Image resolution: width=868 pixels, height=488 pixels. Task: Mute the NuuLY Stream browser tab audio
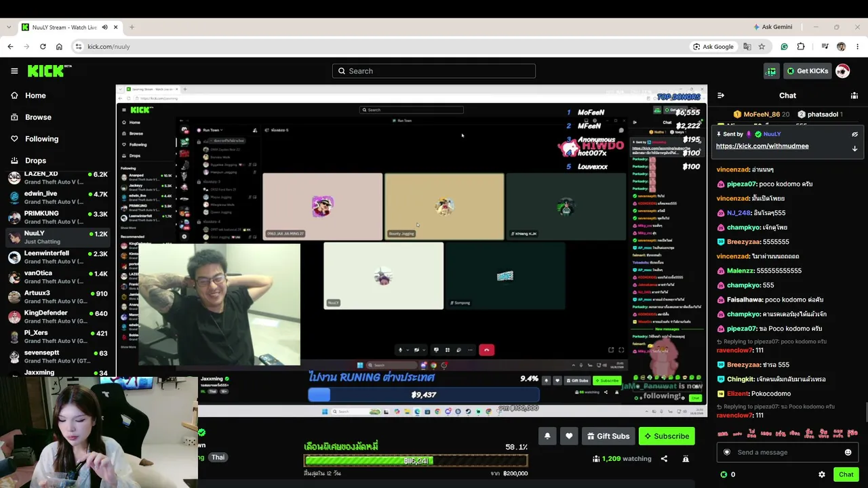104,27
